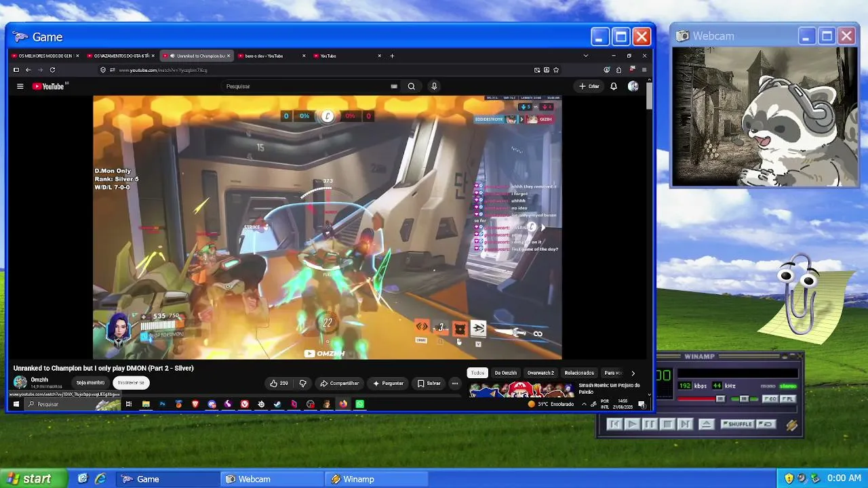This screenshot has width=868, height=488.
Task: Select the 'Todos' filter chip
Action: 478,373
